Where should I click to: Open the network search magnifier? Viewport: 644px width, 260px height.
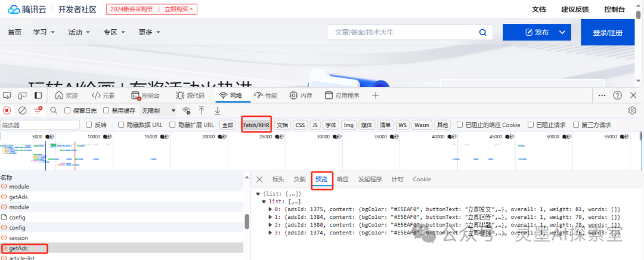(54, 110)
